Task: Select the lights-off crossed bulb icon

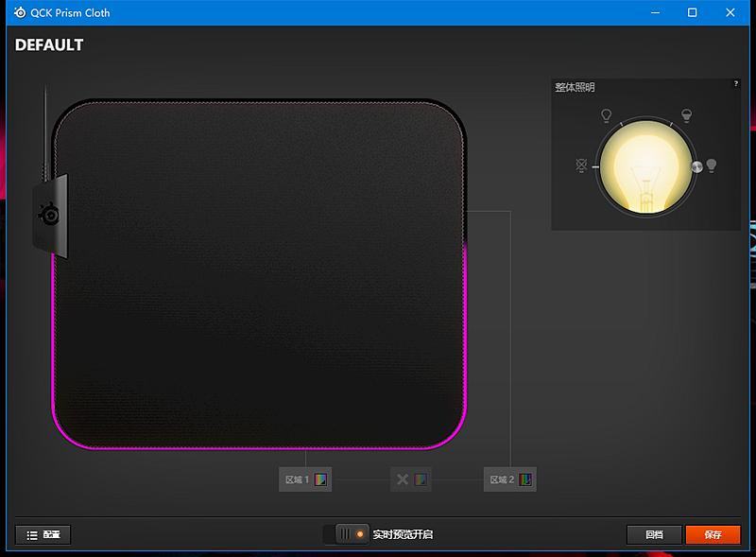Action: point(581,165)
